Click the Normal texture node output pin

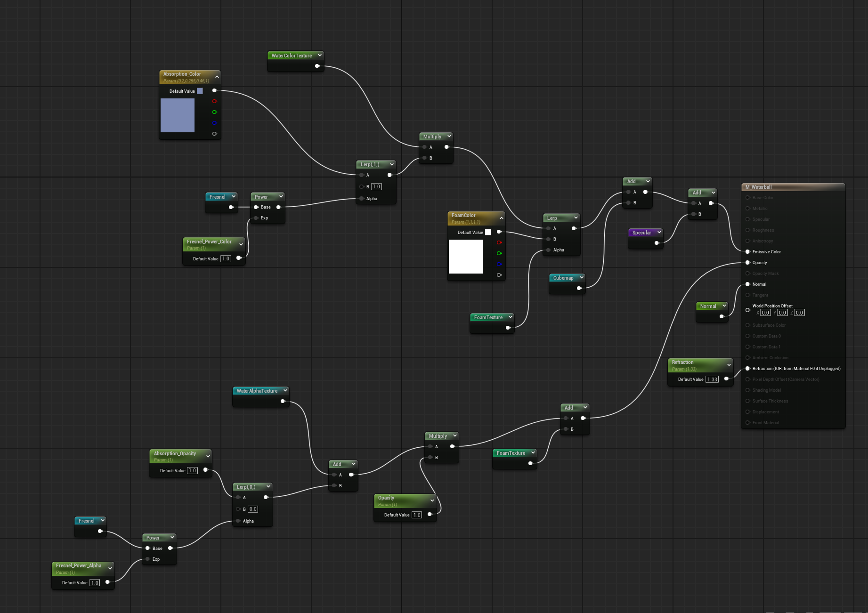click(722, 316)
